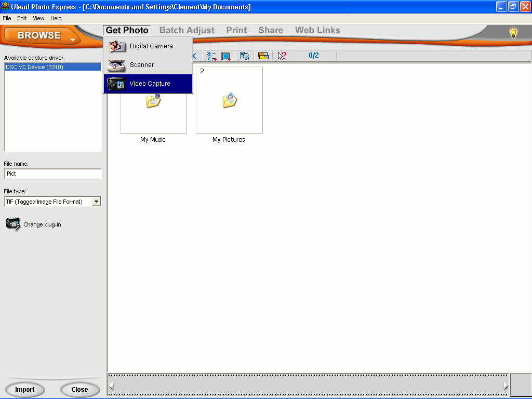Select DSC VC Device (3310) driver
532x399 pixels.
tap(52, 67)
